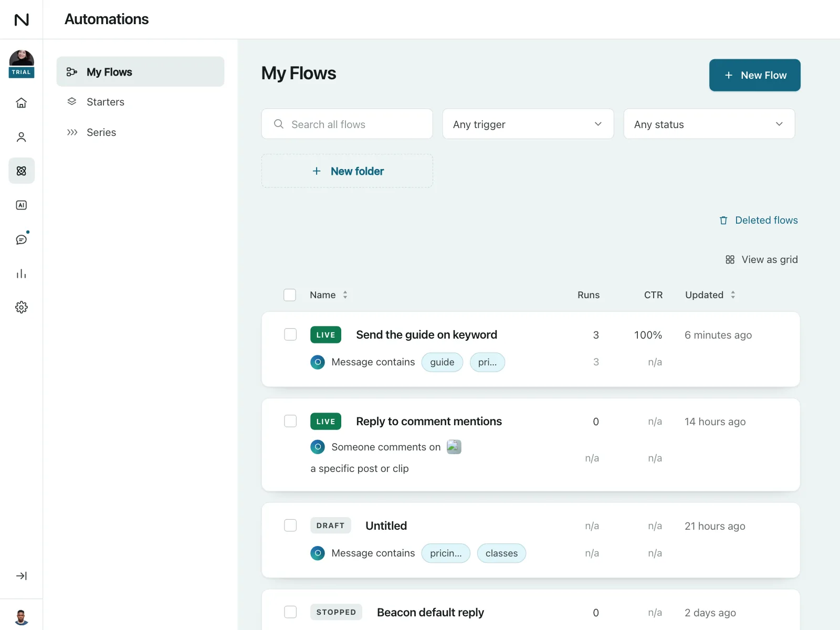Open Settings gear icon
Screen dimensions: 840x630
point(22,307)
